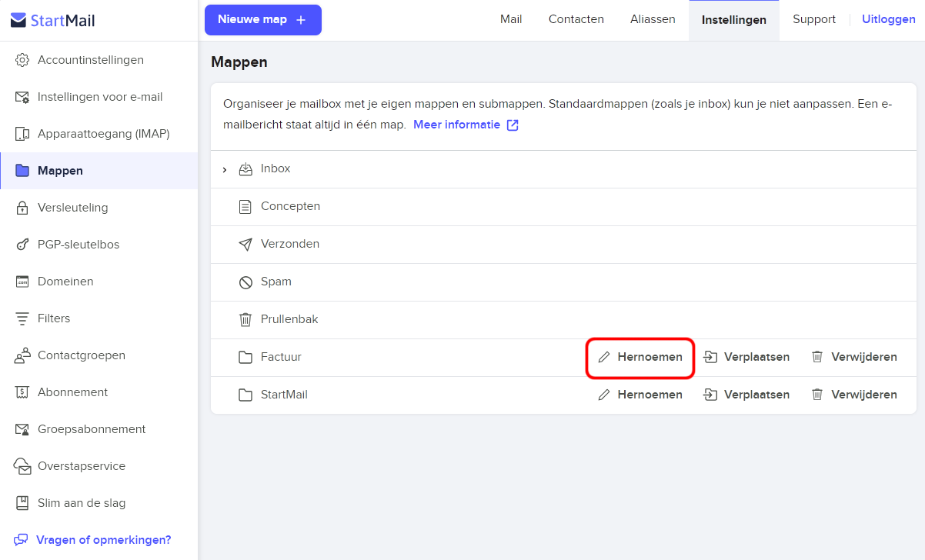Click the funnel icon for Filters
This screenshot has height=560, width=925.
point(23,318)
